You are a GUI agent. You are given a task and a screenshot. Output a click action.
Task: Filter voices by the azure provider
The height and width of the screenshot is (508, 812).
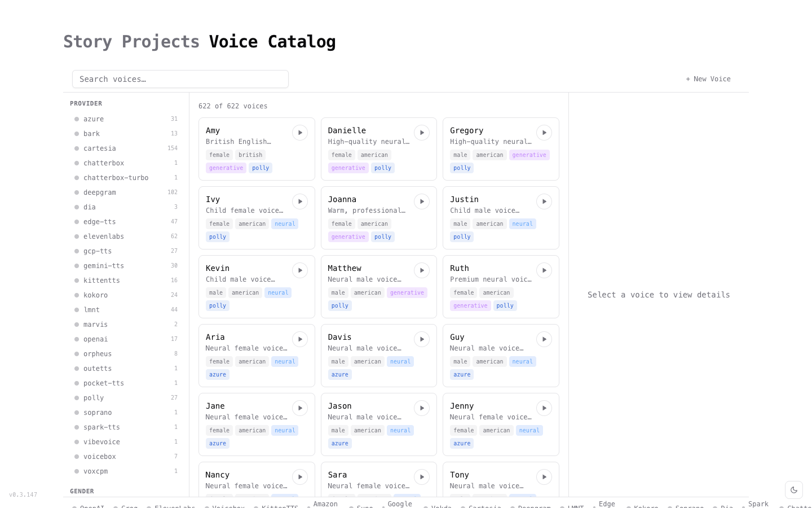[x=94, y=119]
